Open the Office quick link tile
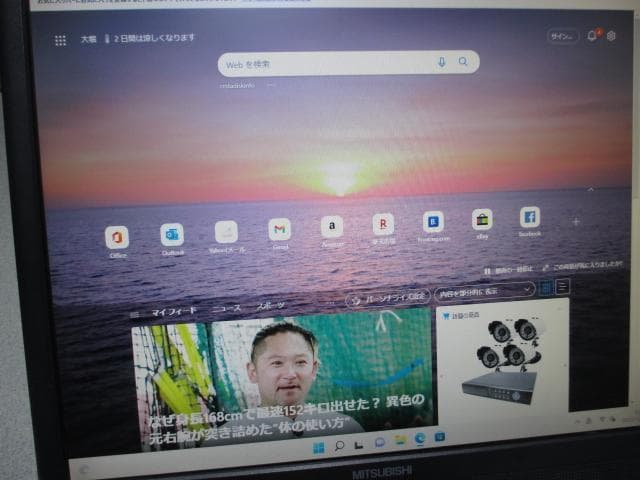640x480 pixels. click(117, 242)
